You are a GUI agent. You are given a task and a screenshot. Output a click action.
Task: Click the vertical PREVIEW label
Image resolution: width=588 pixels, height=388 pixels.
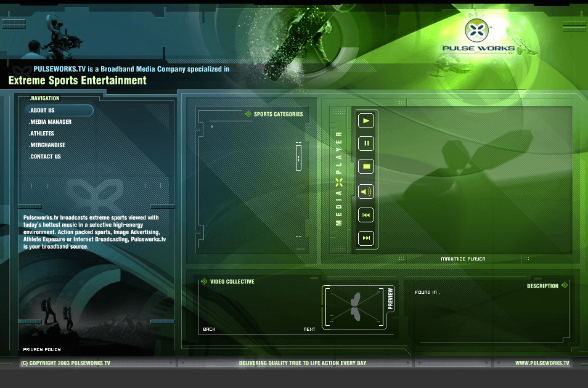point(390,299)
